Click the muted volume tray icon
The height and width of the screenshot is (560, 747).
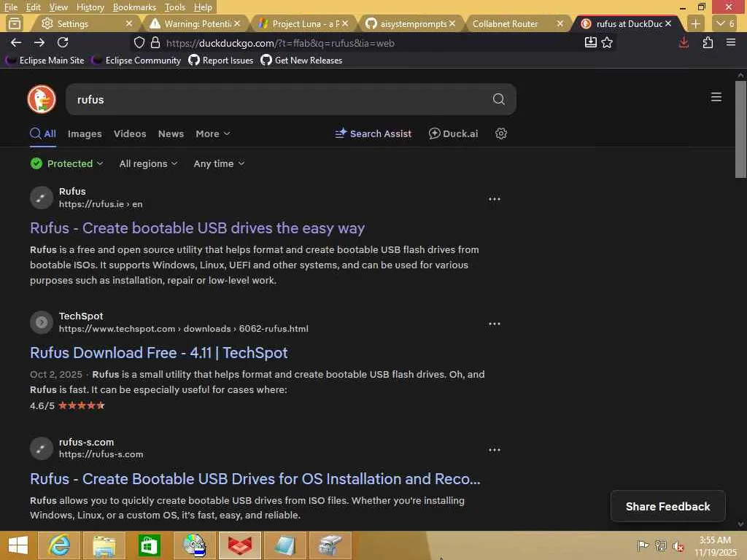tap(678, 545)
